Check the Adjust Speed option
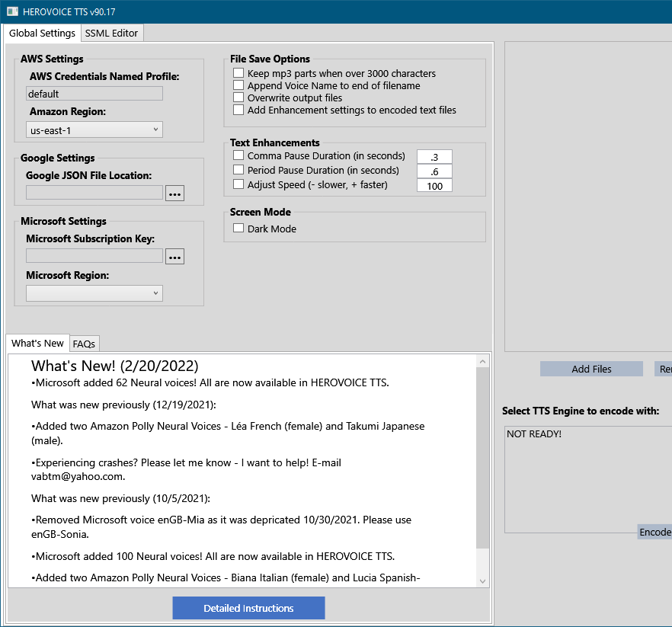672x627 pixels. (x=238, y=184)
